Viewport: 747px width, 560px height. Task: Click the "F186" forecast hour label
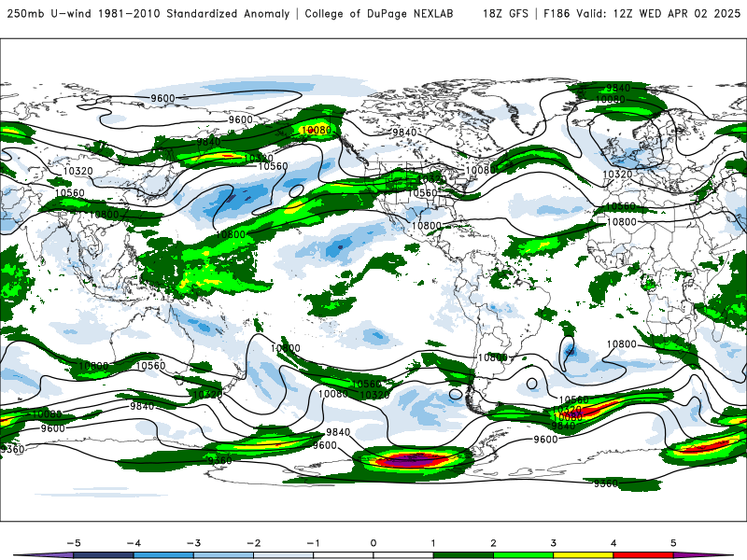click(x=557, y=13)
